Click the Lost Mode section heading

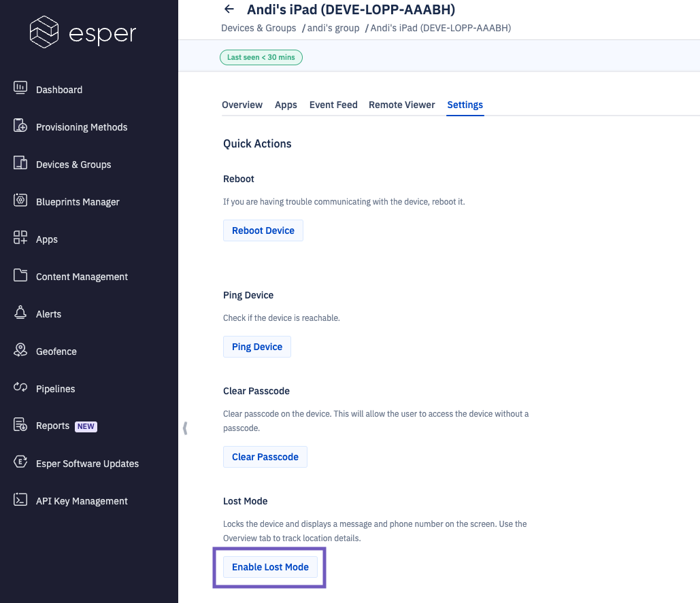(x=245, y=501)
